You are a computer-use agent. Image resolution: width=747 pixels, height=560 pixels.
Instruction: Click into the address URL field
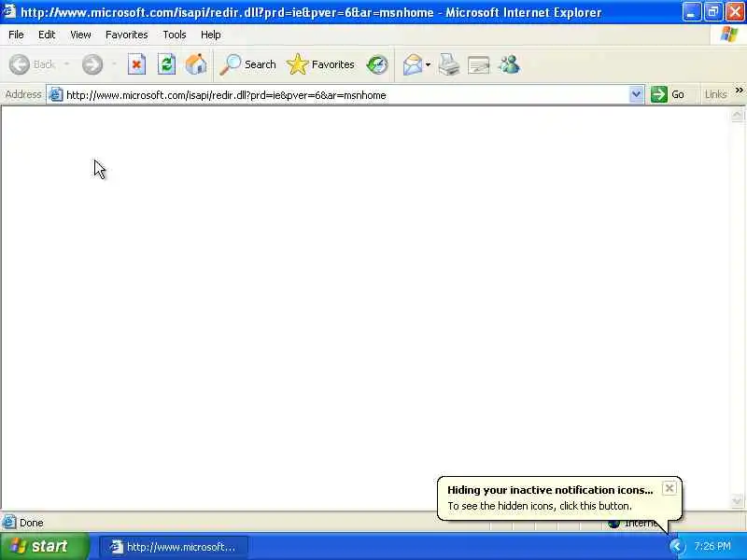click(345, 95)
